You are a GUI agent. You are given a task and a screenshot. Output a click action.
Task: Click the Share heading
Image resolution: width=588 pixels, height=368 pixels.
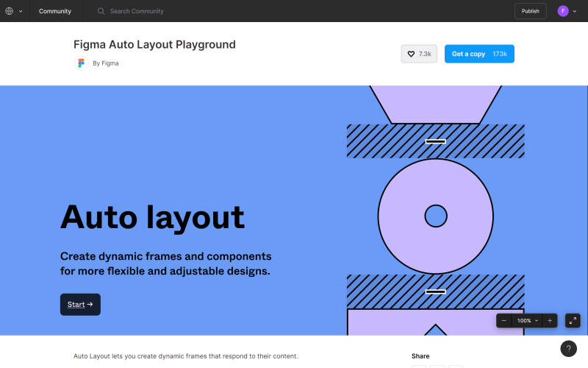[420, 356]
